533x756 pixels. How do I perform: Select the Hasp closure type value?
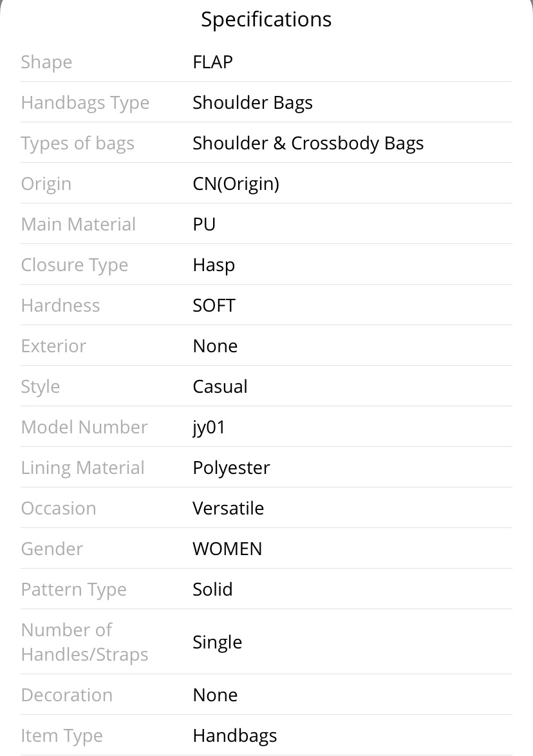214,265
